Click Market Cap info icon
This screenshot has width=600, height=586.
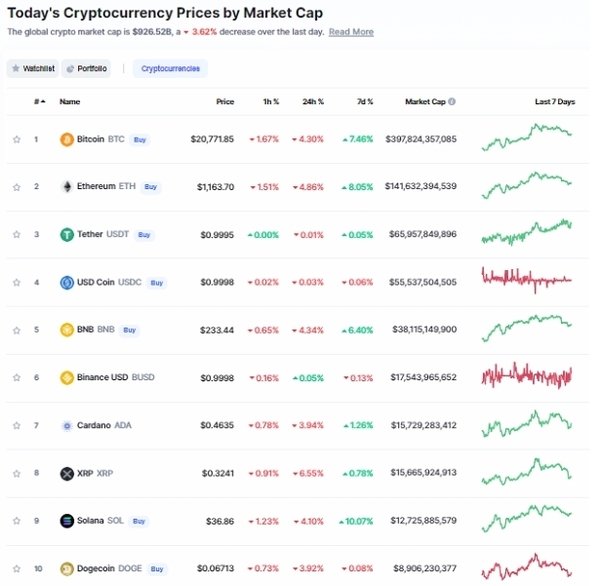(x=452, y=101)
